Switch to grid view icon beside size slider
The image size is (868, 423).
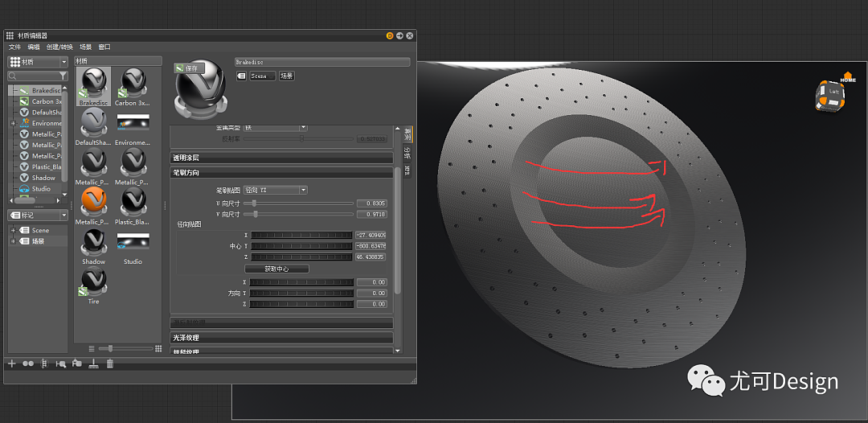[x=158, y=348]
